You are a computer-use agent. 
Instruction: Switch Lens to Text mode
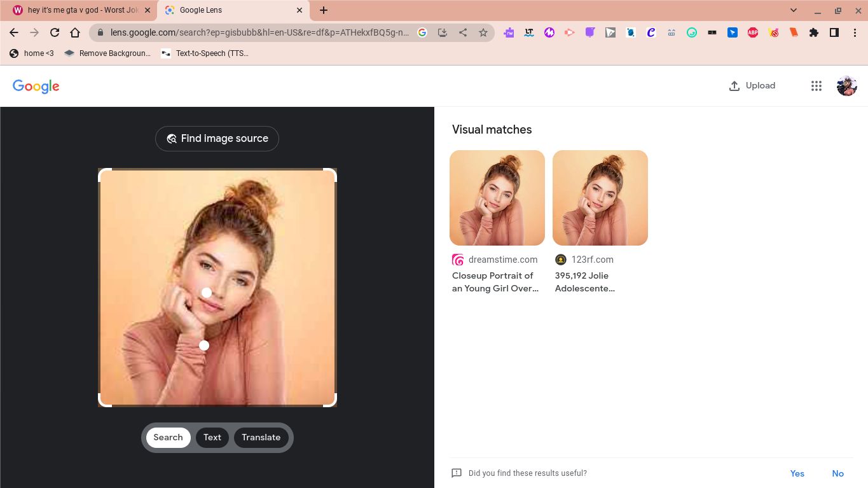click(x=212, y=437)
